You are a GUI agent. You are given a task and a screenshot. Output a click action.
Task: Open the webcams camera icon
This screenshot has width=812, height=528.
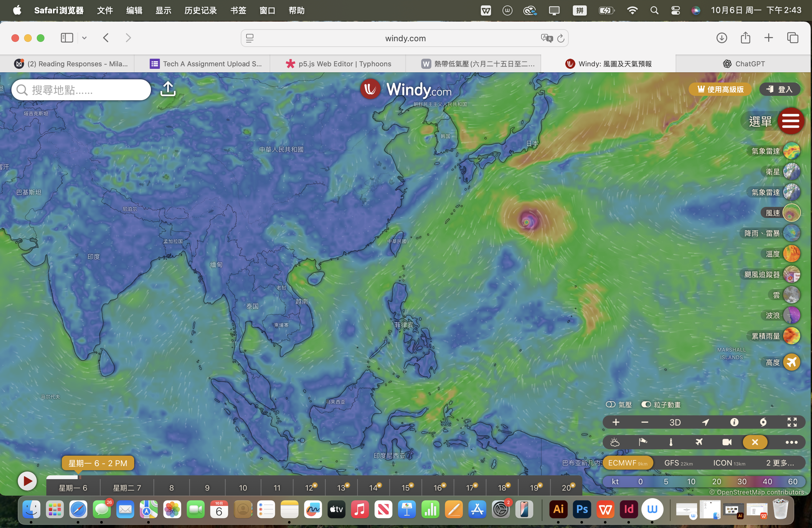pyautogui.click(x=727, y=442)
